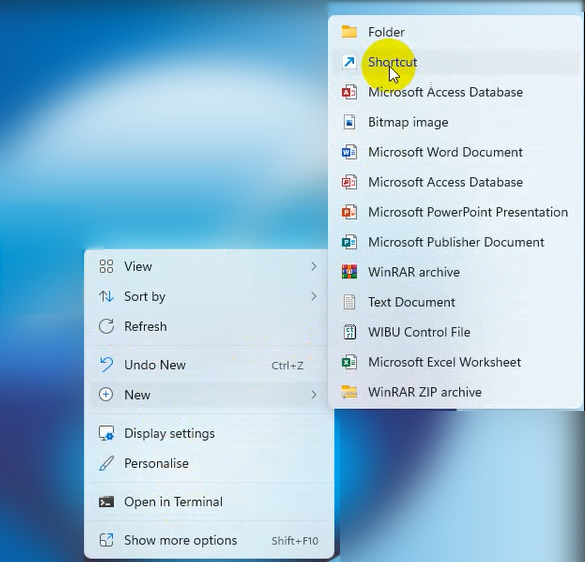This screenshot has height=562, width=585.
Task: Select Undo New menu entry
Action: tap(209, 365)
